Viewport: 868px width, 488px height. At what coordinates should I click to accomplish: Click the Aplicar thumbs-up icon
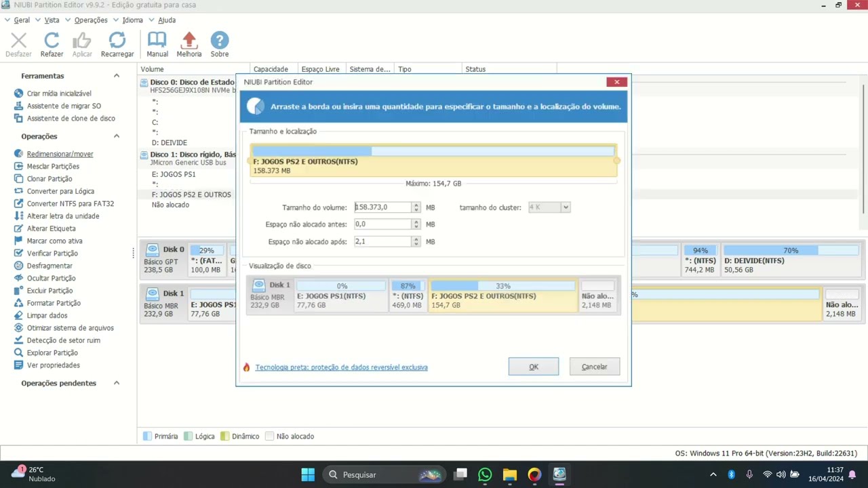point(82,41)
